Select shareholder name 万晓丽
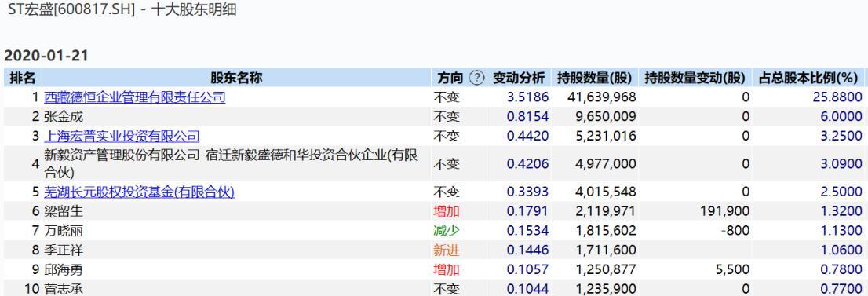 coord(64,231)
